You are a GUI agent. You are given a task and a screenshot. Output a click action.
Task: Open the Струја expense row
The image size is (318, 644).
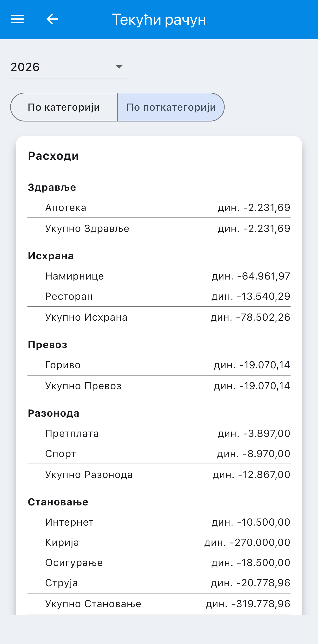pyautogui.click(x=159, y=583)
